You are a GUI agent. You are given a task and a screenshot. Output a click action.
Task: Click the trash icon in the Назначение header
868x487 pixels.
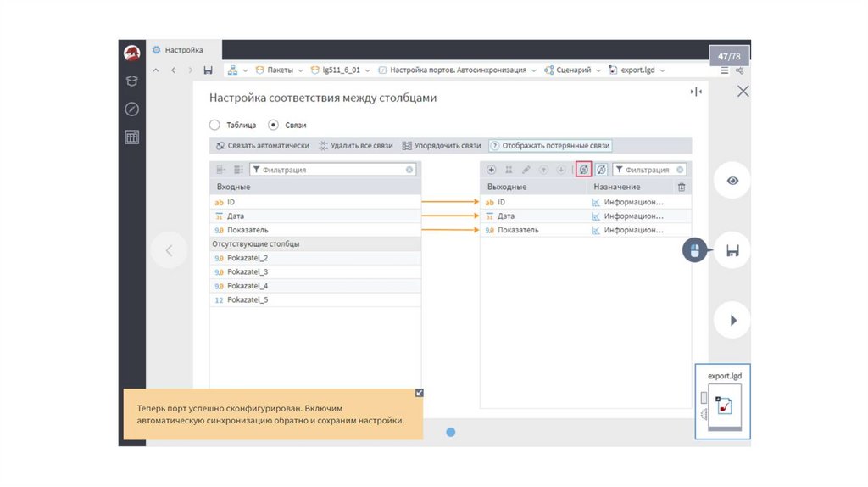point(682,187)
